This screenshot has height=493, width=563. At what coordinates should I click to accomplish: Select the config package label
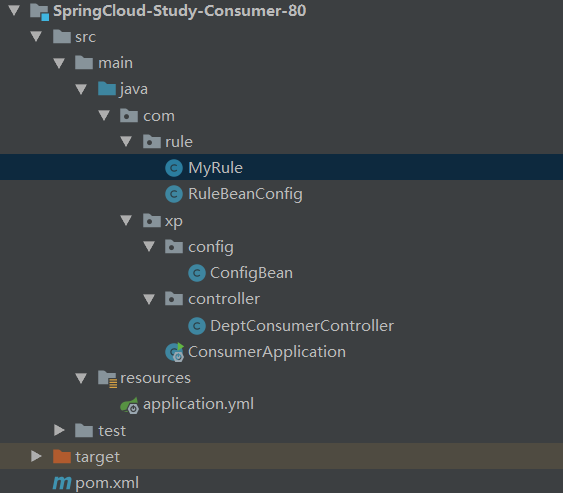click(x=211, y=247)
